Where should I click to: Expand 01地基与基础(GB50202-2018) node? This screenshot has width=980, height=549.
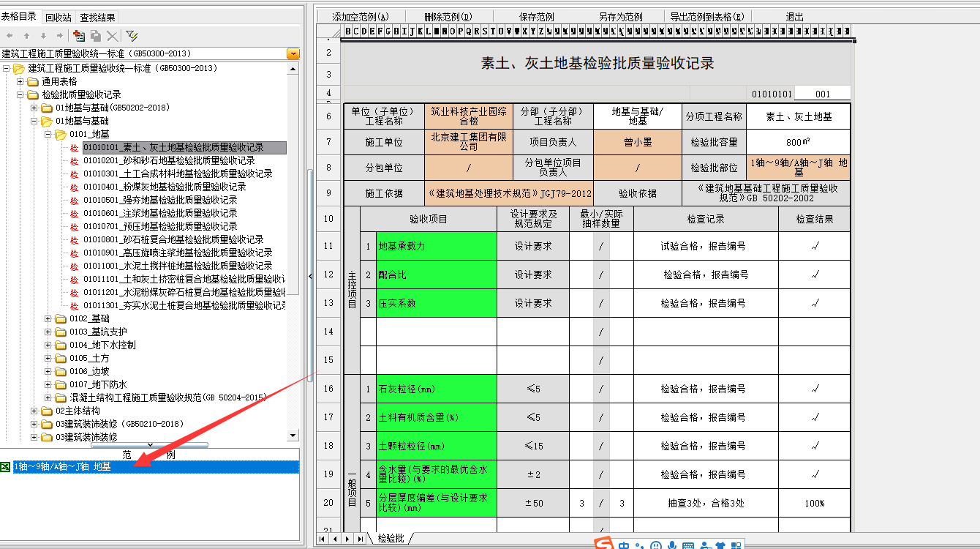tap(34, 108)
